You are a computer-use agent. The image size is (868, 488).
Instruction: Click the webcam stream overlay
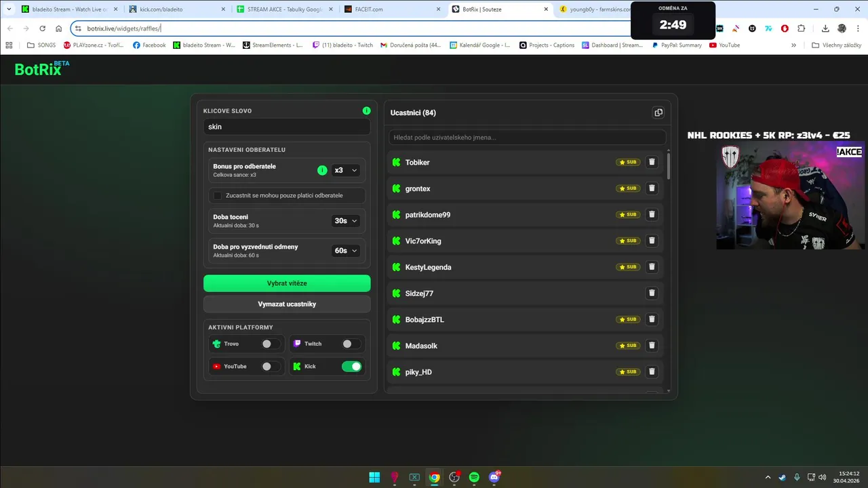pyautogui.click(x=791, y=197)
